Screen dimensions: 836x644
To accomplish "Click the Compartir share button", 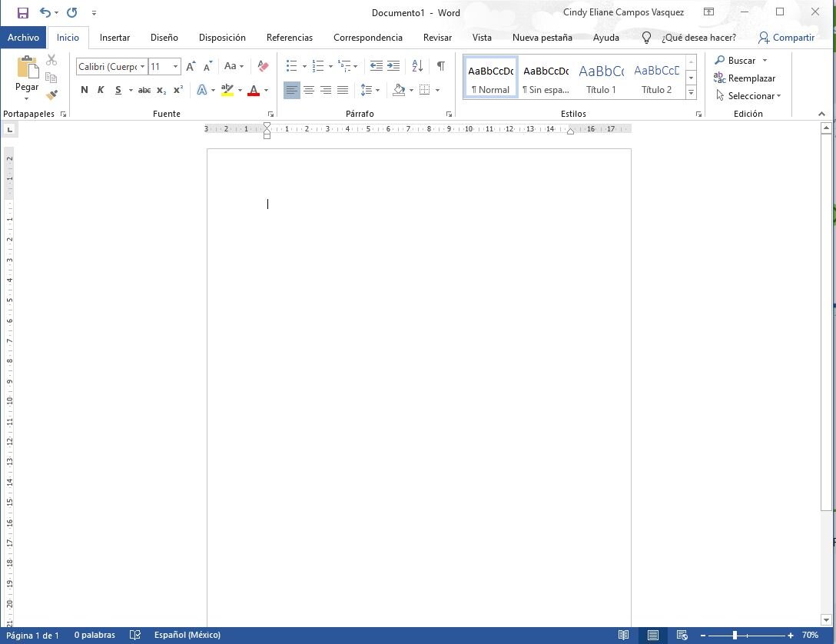I will (786, 38).
